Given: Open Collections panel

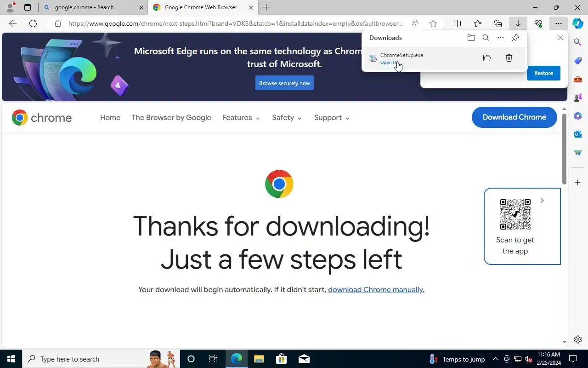Looking at the screenshot, I should (498, 23).
